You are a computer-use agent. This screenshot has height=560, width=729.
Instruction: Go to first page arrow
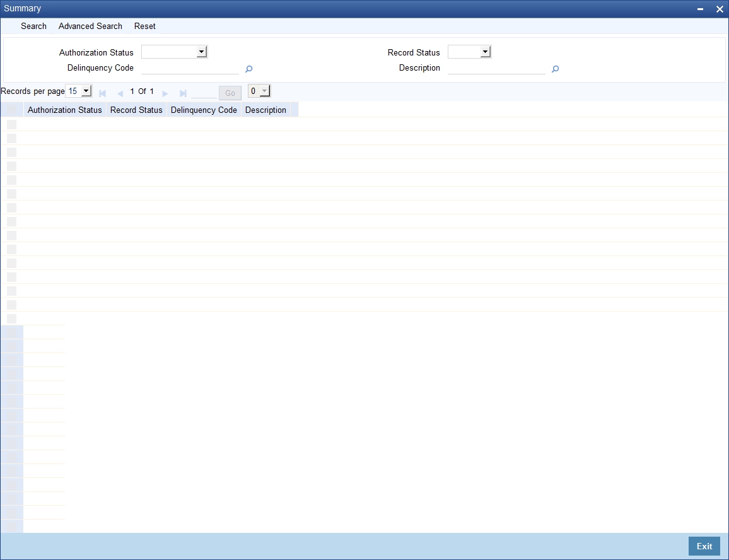click(x=103, y=93)
